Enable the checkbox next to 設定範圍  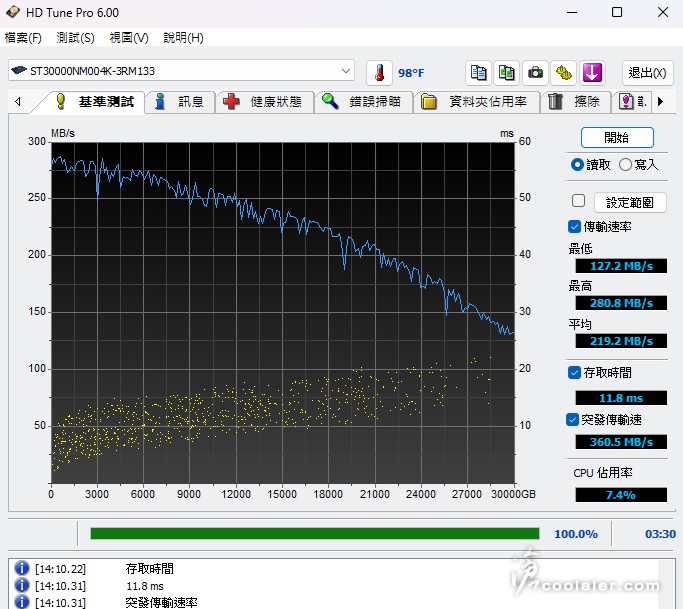(x=578, y=201)
